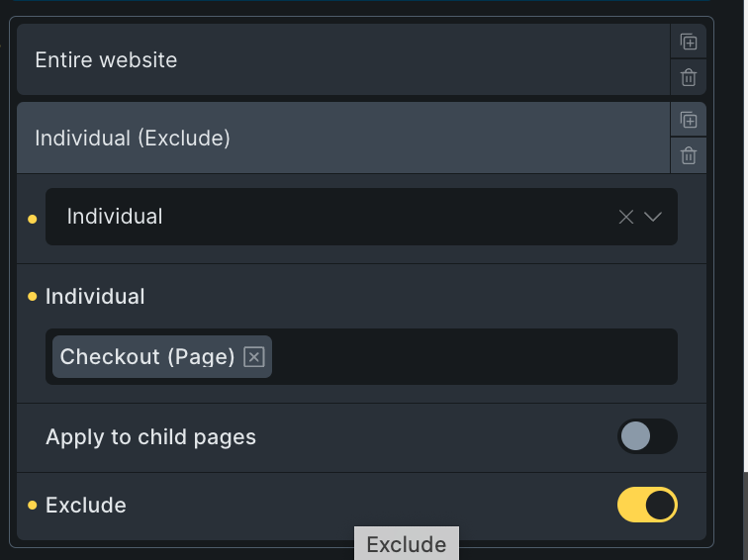Click the Apply to child pages label
This screenshot has width=748, height=560.
point(150,437)
